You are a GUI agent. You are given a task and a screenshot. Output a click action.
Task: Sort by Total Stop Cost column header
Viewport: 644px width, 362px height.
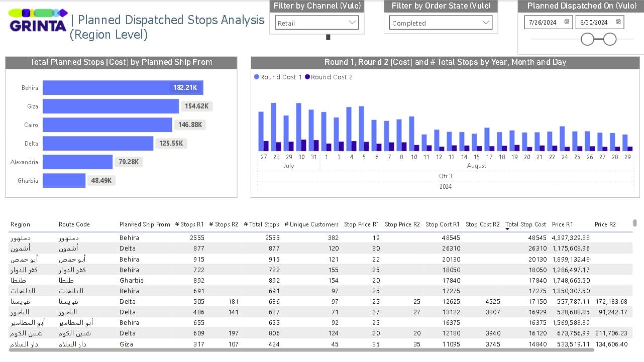tap(526, 224)
